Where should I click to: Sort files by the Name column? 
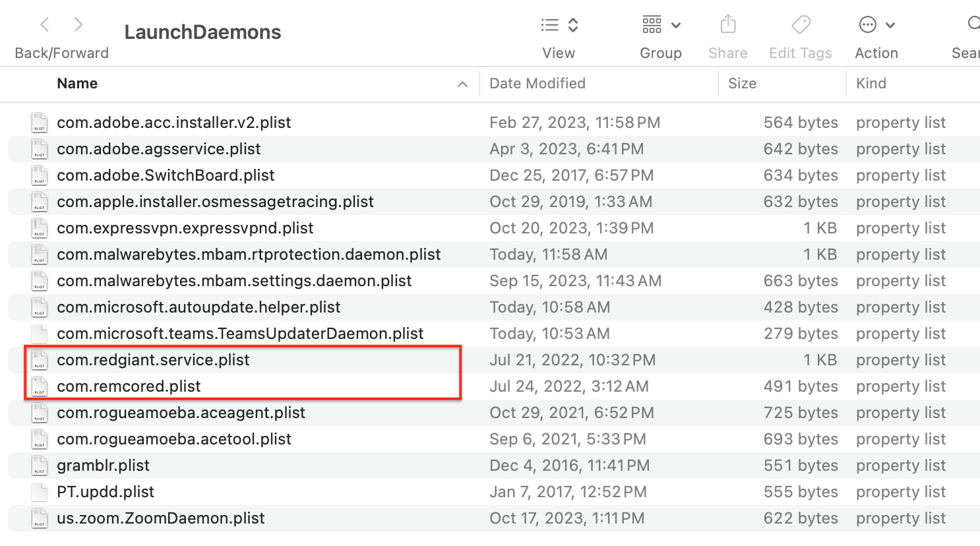click(77, 84)
